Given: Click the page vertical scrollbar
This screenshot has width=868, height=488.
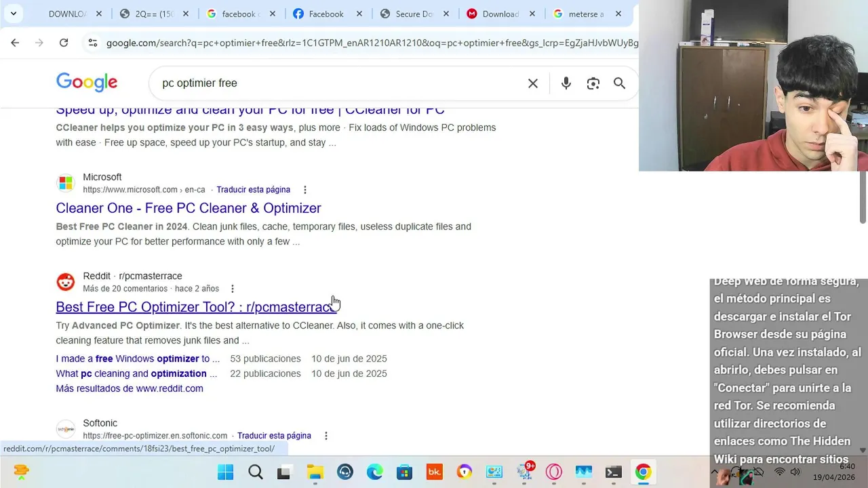Looking at the screenshot, I should [x=863, y=197].
